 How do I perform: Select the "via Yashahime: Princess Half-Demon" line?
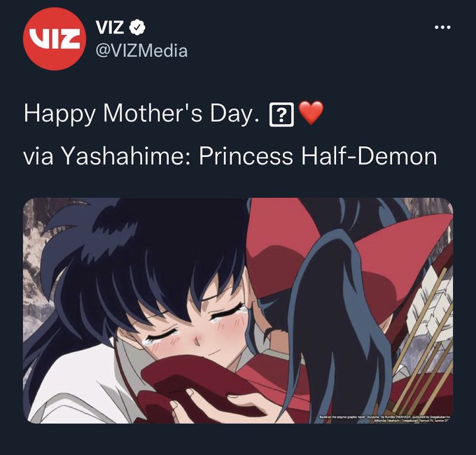pos(230,157)
